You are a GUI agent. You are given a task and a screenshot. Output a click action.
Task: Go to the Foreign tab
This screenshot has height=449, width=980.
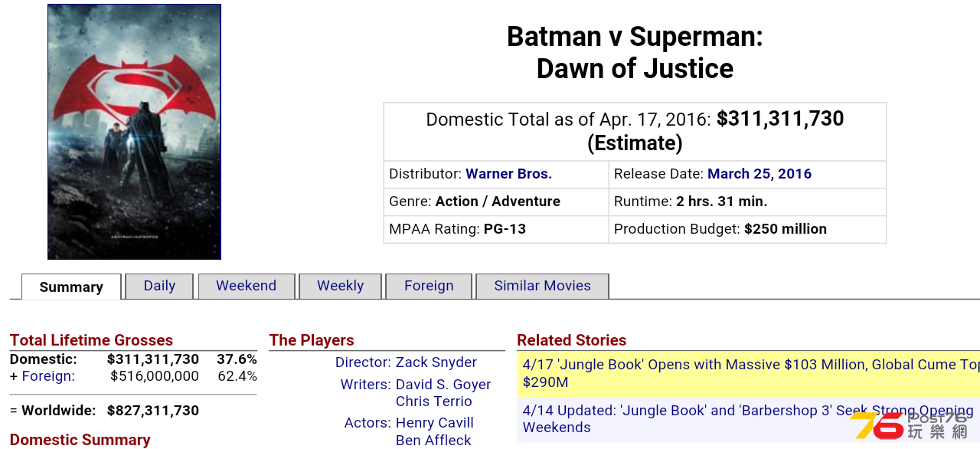[x=429, y=286]
